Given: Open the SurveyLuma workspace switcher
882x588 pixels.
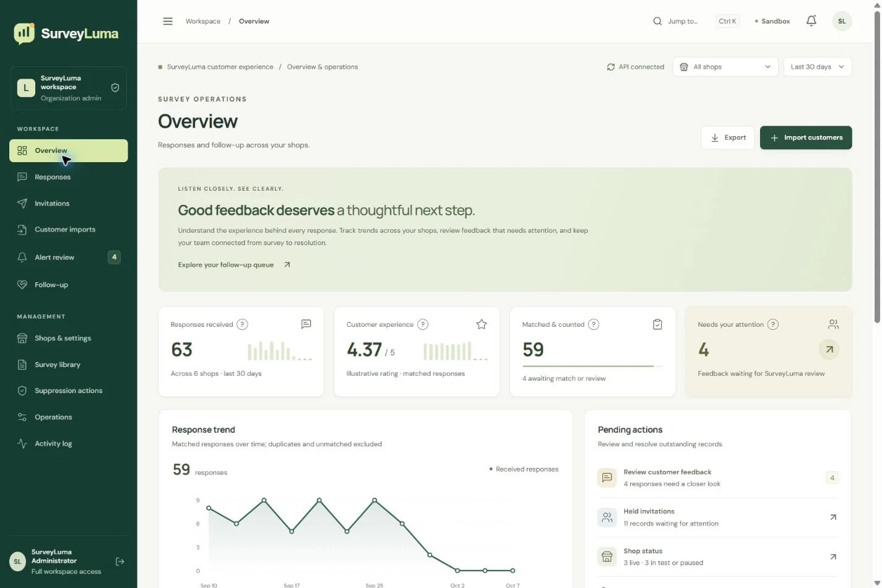Looking at the screenshot, I should click(68, 88).
